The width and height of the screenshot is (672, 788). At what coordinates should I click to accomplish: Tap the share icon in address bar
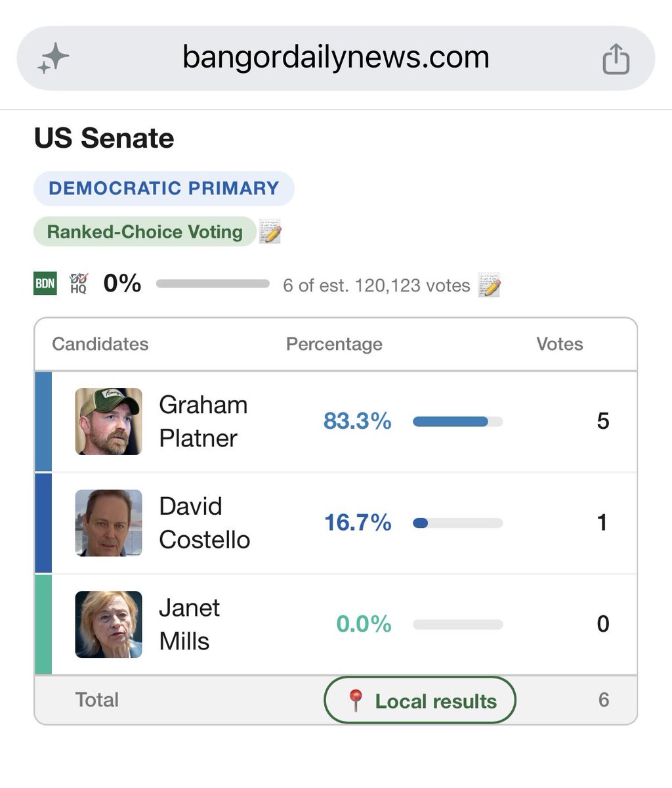tap(616, 58)
